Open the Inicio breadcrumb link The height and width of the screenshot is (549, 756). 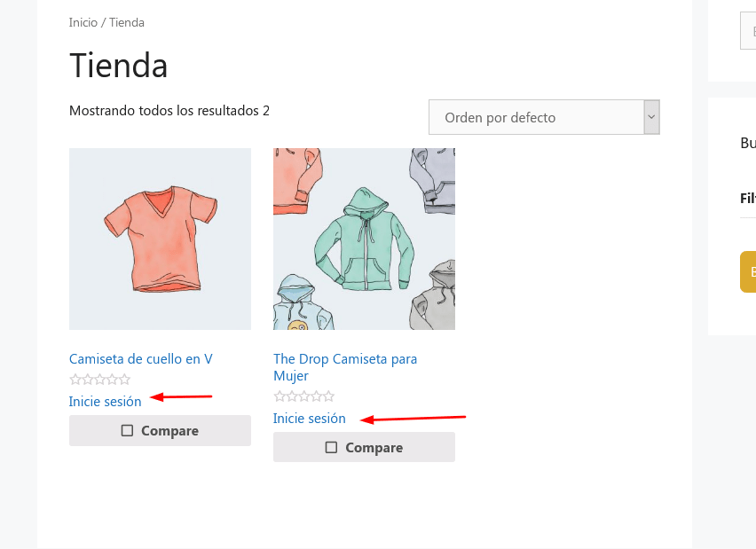pyautogui.click(x=83, y=23)
